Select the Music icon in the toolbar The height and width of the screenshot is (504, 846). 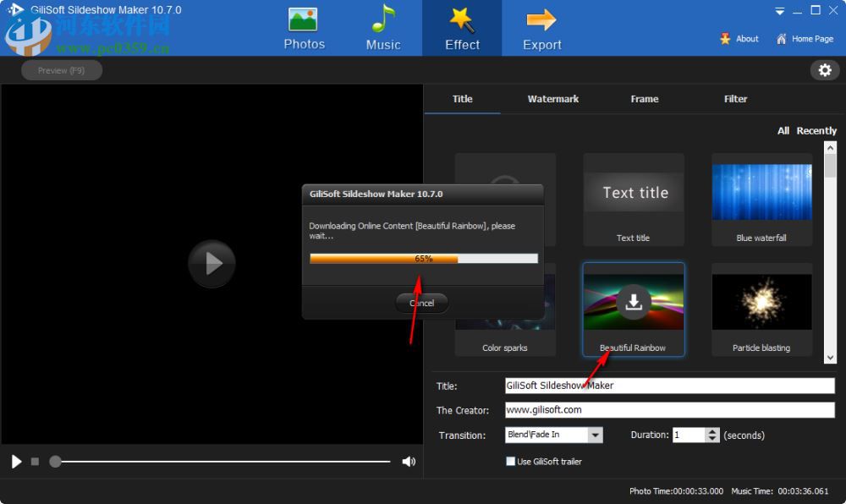[x=382, y=28]
